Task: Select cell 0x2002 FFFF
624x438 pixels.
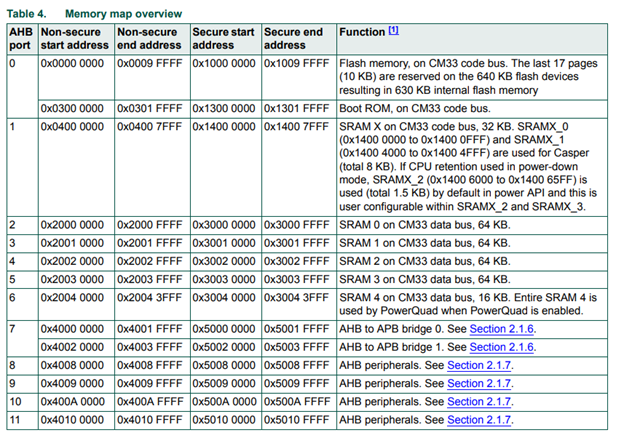Action: (150, 261)
